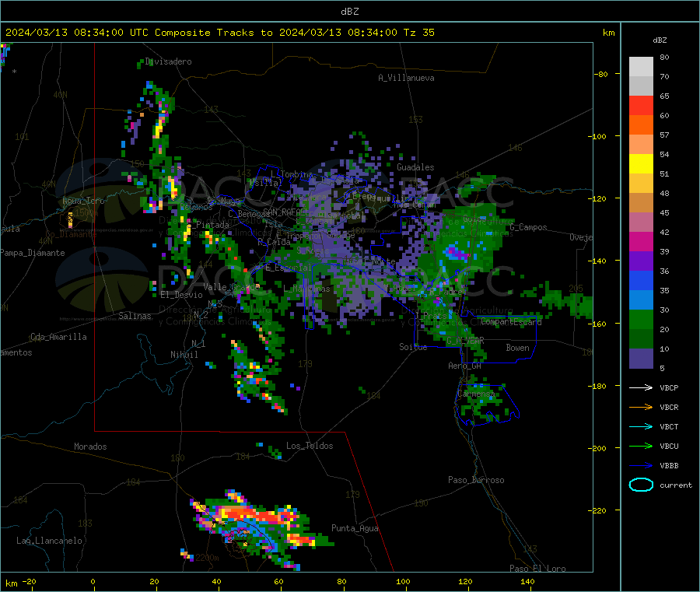Click the composite tracks timestamp header line
The width and height of the screenshot is (700, 592).
[219, 33]
